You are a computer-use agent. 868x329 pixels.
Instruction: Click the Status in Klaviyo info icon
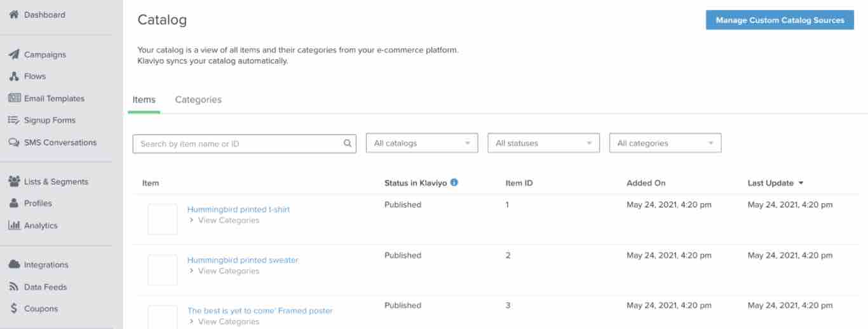point(454,183)
